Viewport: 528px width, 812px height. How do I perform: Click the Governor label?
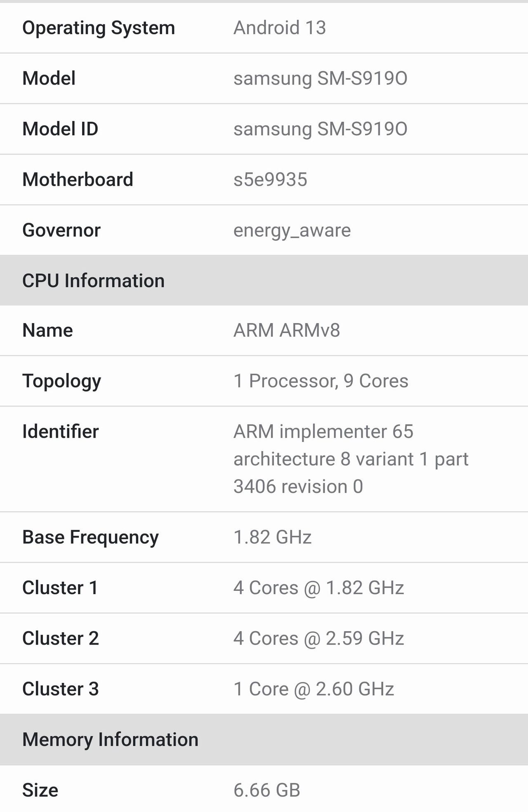[61, 230]
